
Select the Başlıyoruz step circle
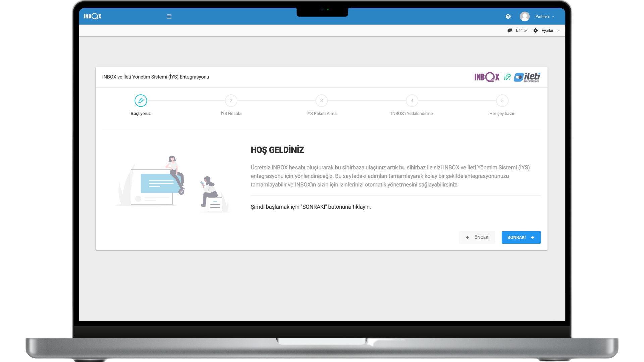coord(141,101)
